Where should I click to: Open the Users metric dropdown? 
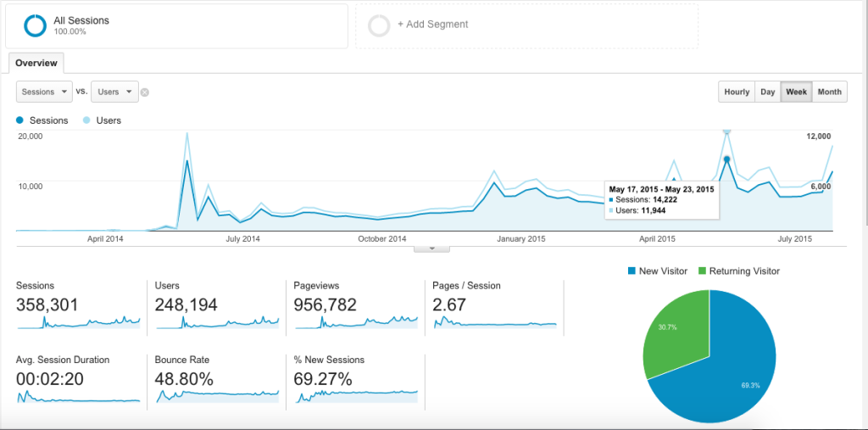point(114,92)
